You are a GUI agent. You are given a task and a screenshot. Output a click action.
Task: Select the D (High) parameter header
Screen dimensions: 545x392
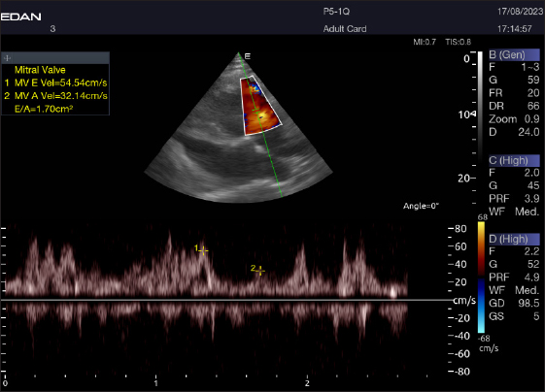(x=514, y=239)
